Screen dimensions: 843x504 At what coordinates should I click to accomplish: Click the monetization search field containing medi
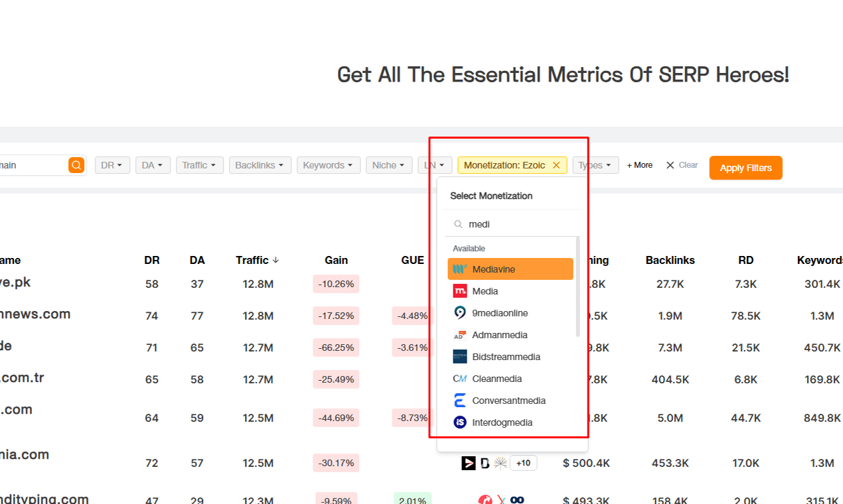tap(512, 224)
